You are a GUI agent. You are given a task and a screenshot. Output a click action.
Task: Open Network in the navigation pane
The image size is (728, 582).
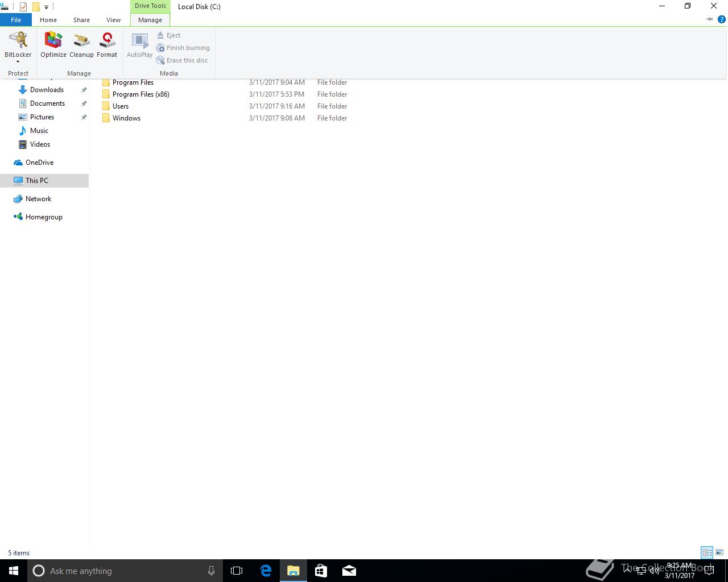point(38,199)
